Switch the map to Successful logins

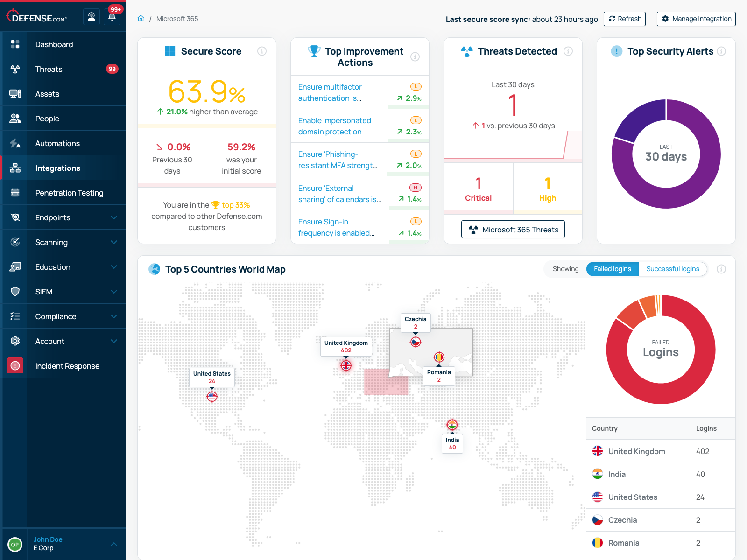(673, 269)
